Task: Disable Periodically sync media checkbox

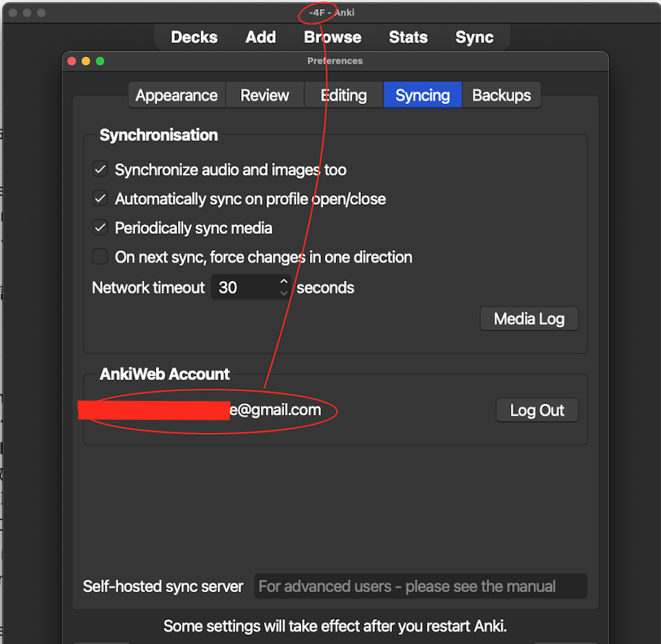Action: click(x=100, y=227)
